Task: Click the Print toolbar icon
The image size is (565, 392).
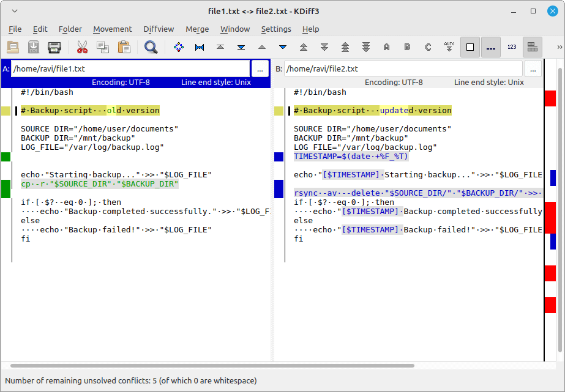Action: pyautogui.click(x=54, y=47)
